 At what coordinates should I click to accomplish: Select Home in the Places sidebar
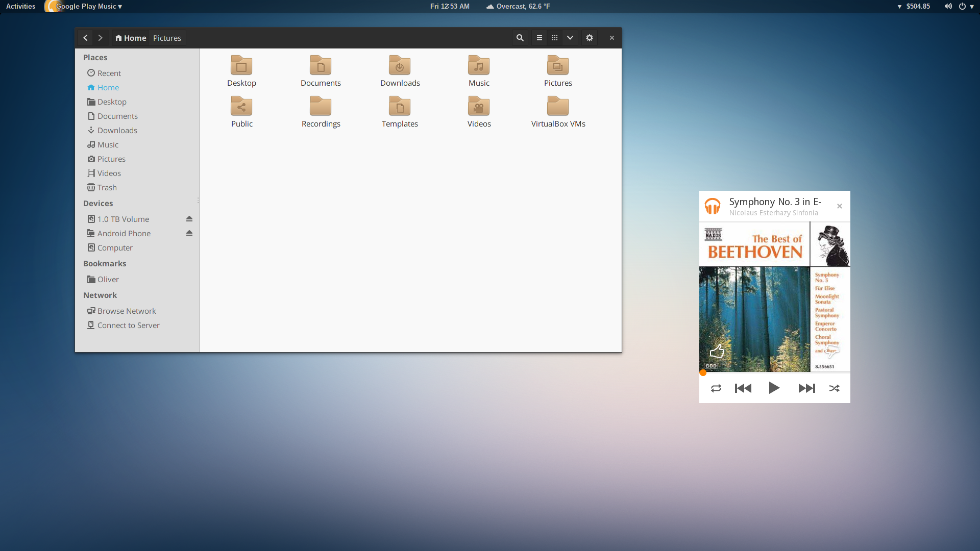click(137, 87)
